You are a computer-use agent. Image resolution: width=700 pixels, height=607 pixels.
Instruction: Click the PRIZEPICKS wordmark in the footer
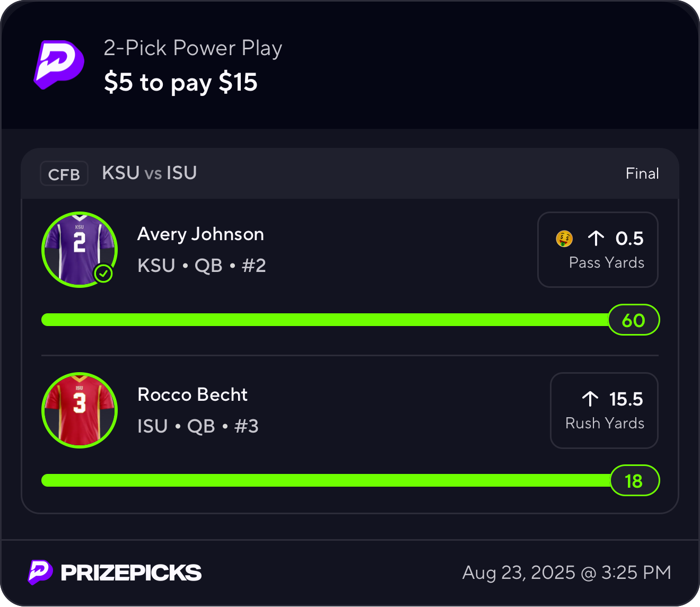tap(131, 573)
